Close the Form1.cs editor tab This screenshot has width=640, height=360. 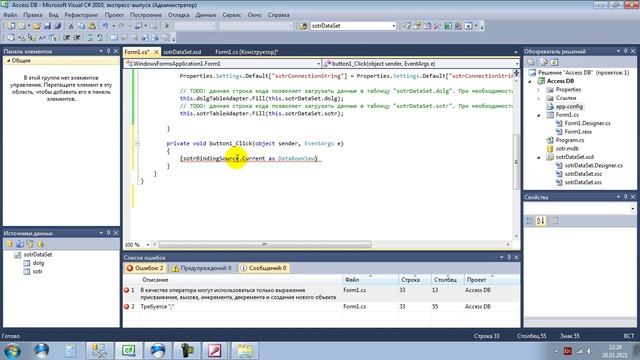click(x=156, y=52)
